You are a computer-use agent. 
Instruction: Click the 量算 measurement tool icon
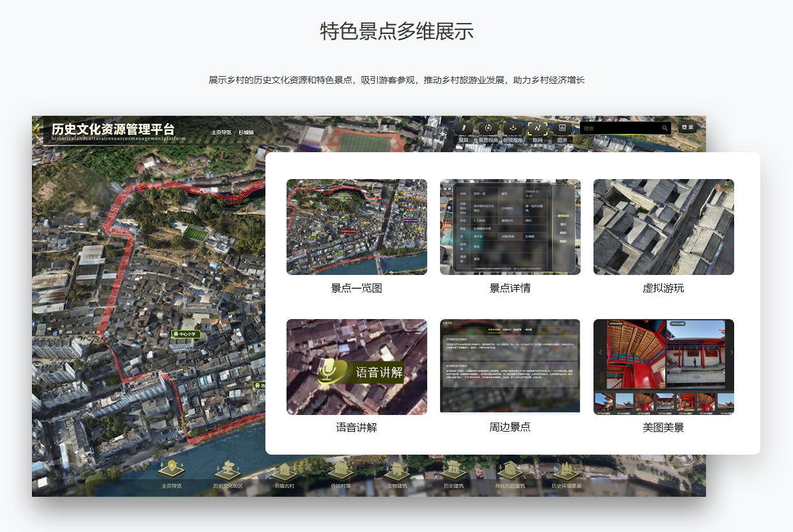[x=464, y=128]
